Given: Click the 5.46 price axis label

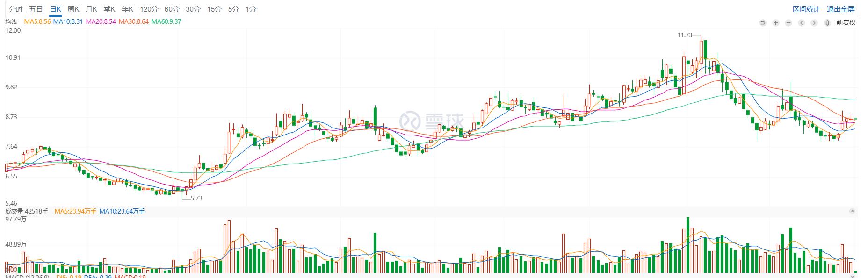Looking at the screenshot, I should (x=11, y=203).
